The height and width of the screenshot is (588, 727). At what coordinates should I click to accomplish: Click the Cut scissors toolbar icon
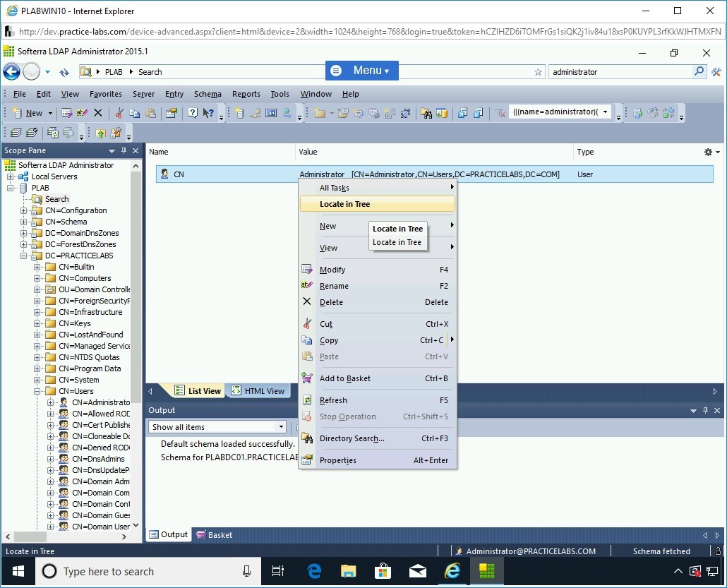[119, 113]
